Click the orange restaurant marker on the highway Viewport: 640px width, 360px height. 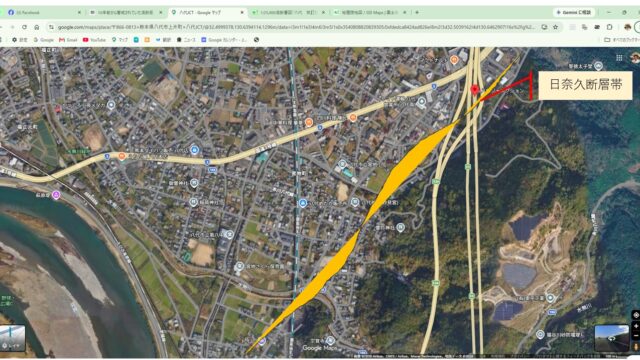pyautogui.click(x=353, y=118)
